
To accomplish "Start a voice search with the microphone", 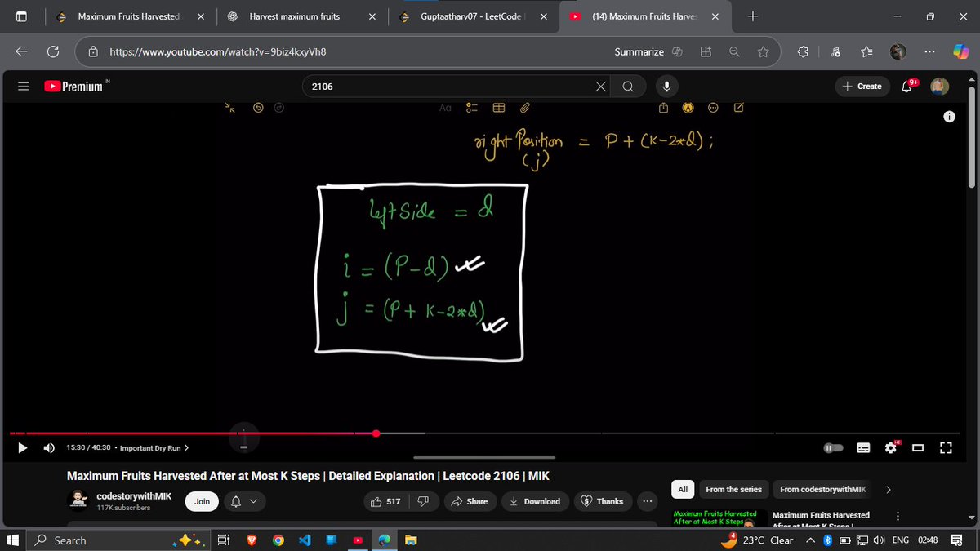I will (666, 86).
